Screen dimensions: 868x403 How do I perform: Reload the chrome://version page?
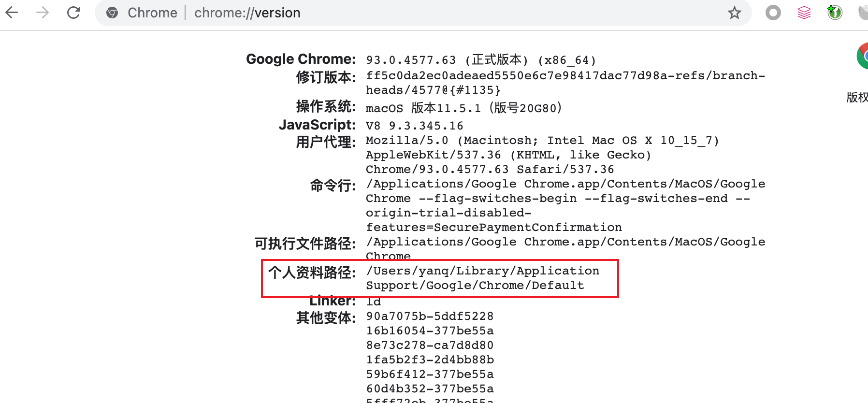[73, 13]
